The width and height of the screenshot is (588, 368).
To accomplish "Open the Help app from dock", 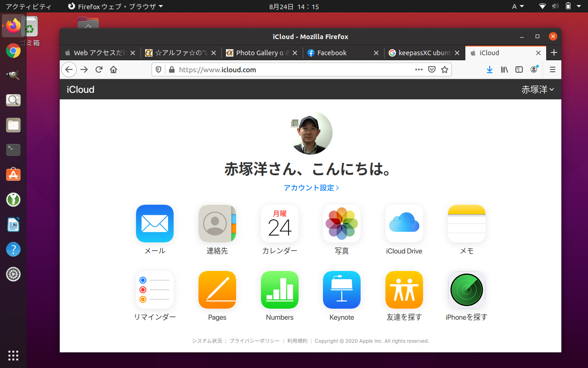I will [13, 249].
